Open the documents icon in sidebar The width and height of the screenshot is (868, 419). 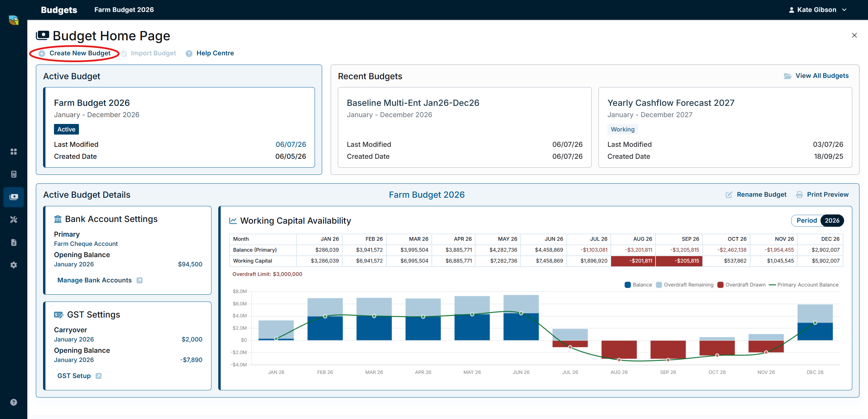[x=14, y=242]
